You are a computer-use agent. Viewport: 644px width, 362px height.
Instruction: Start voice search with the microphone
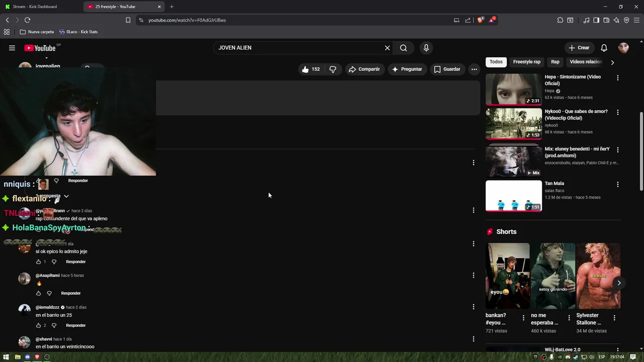[x=426, y=48]
